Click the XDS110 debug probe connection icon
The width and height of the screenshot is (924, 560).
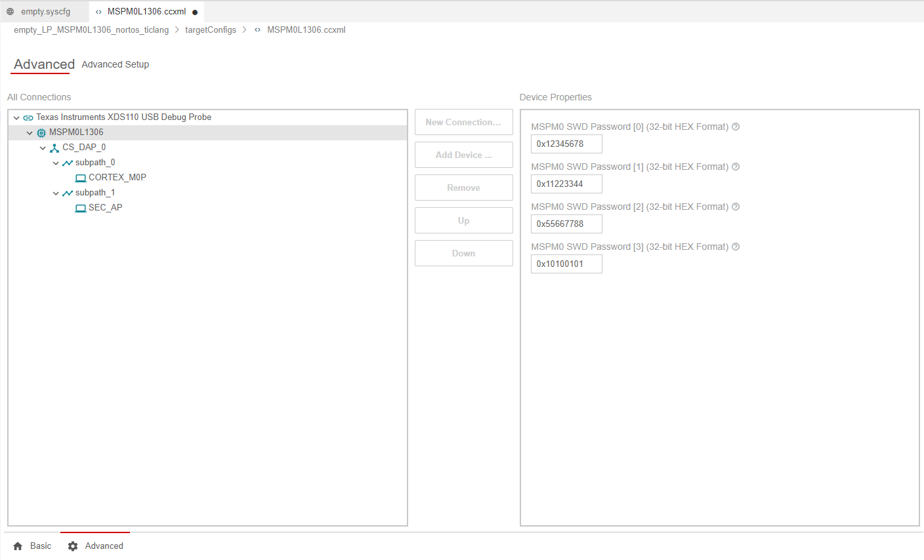tap(28, 118)
